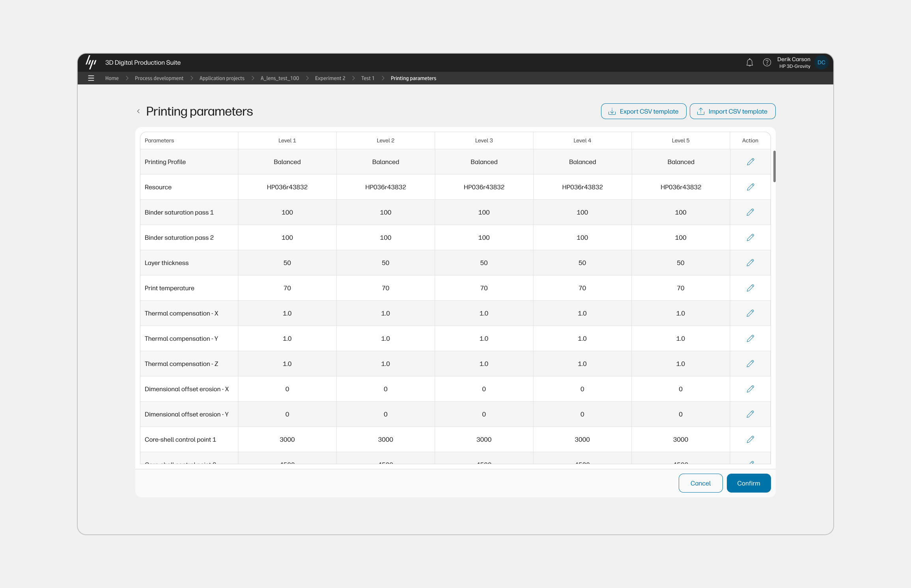
Task: Click Export CSV template button
Action: tap(643, 111)
